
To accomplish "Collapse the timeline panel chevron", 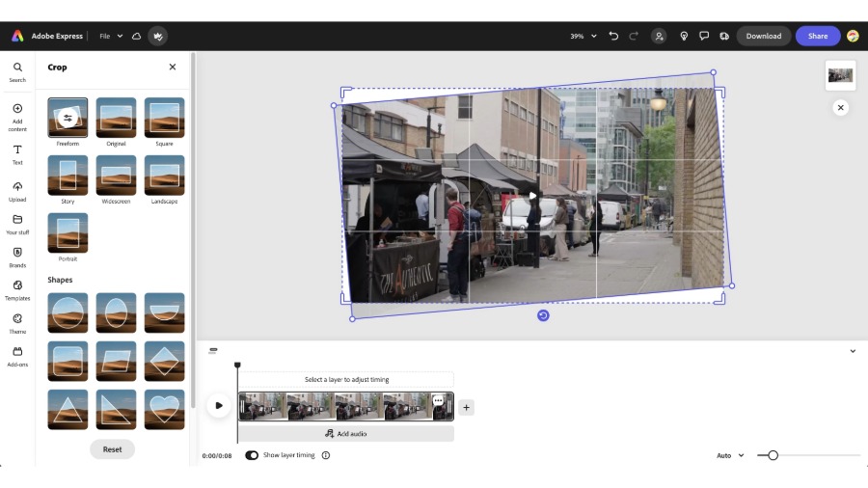I will pos(853,351).
